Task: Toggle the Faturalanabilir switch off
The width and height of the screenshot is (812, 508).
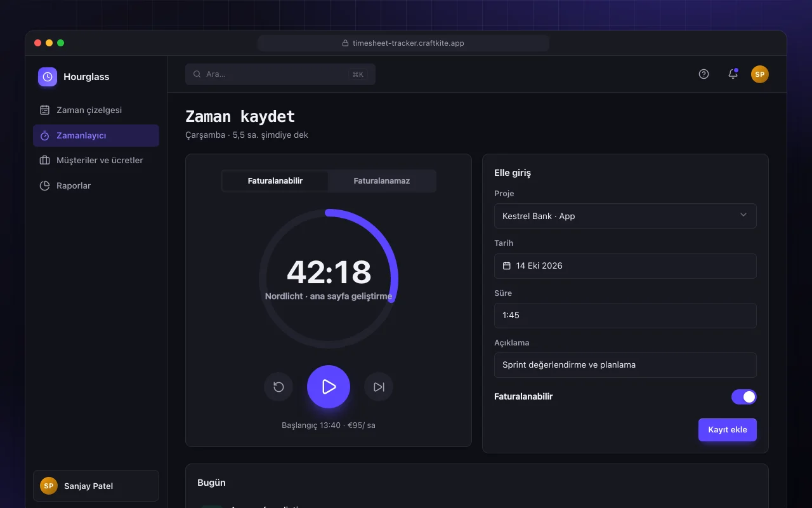Action: pos(744,397)
